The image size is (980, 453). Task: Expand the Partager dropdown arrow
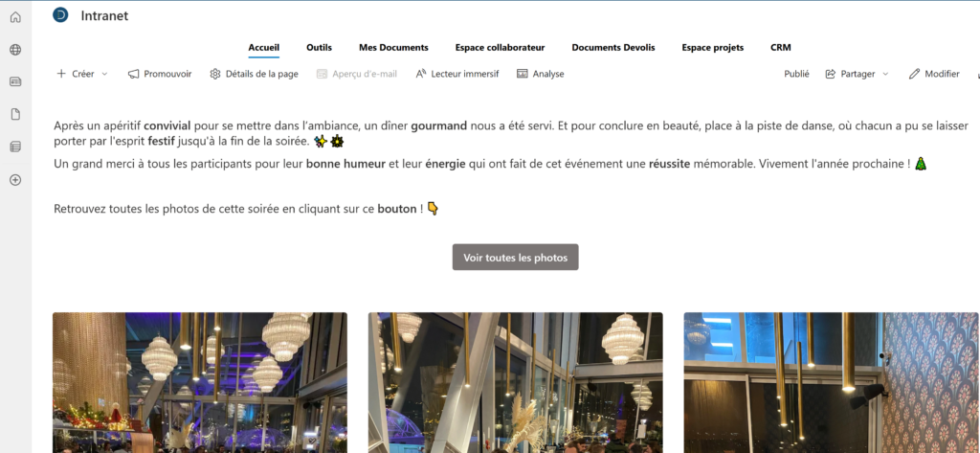point(885,74)
